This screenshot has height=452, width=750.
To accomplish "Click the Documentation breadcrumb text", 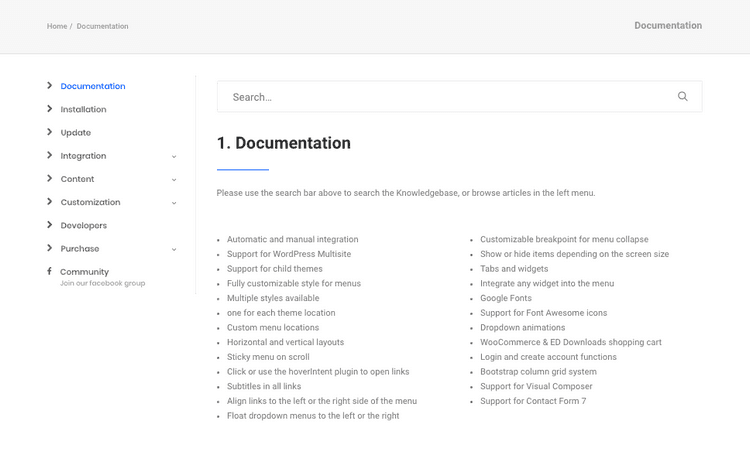I will 102,26.
